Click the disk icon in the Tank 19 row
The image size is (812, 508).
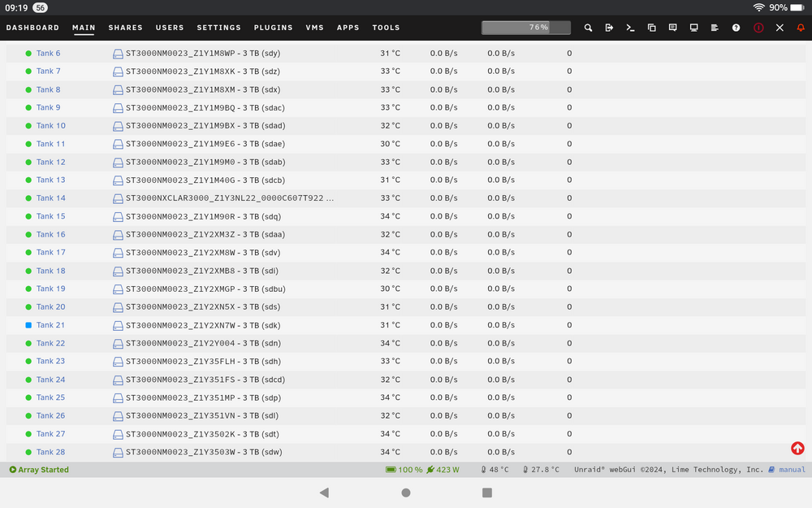click(x=118, y=289)
